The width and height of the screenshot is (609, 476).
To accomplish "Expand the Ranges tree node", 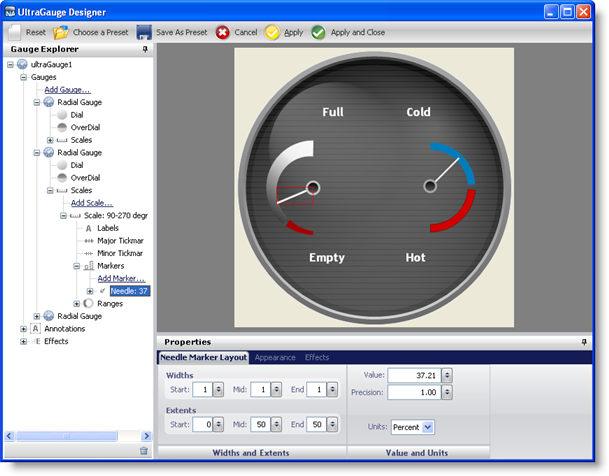I will click(x=76, y=303).
